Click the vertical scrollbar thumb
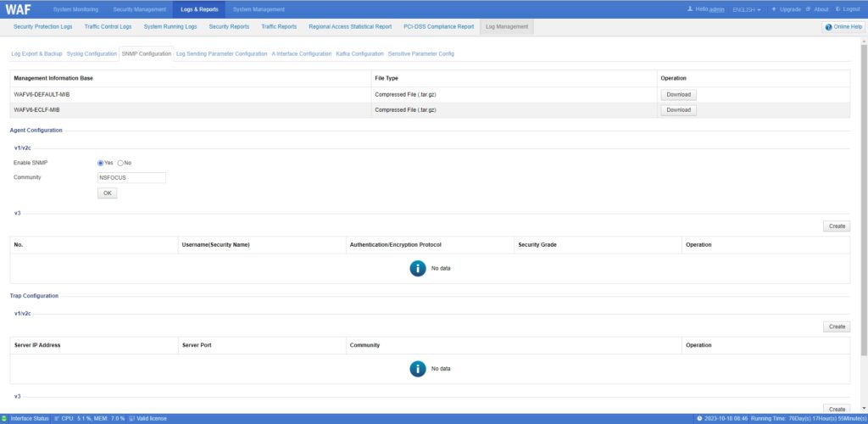Screen dimensions: 868x424 point(864,200)
